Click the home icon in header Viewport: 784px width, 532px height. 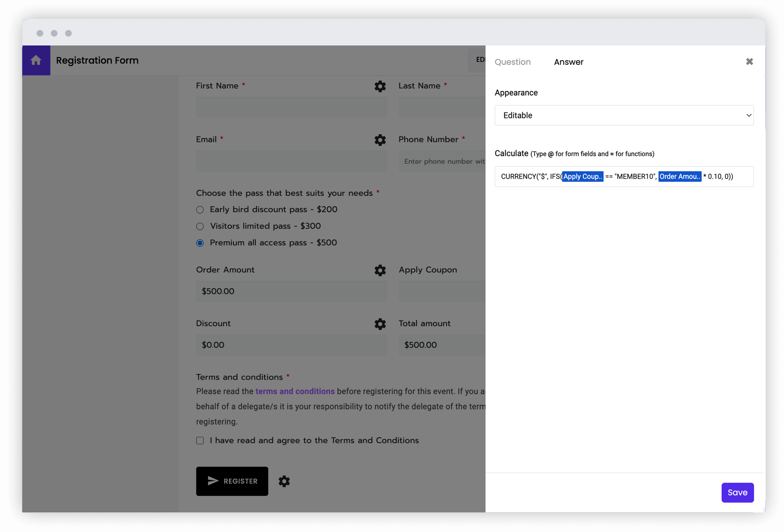click(36, 60)
